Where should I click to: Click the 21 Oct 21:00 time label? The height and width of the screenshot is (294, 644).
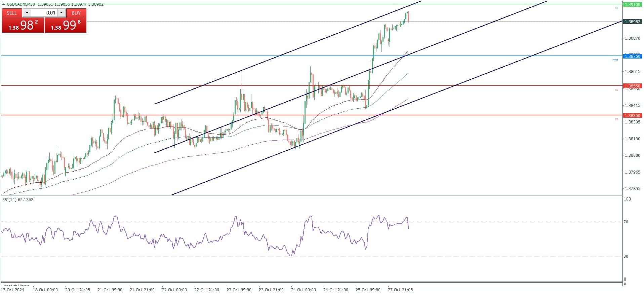point(142,290)
